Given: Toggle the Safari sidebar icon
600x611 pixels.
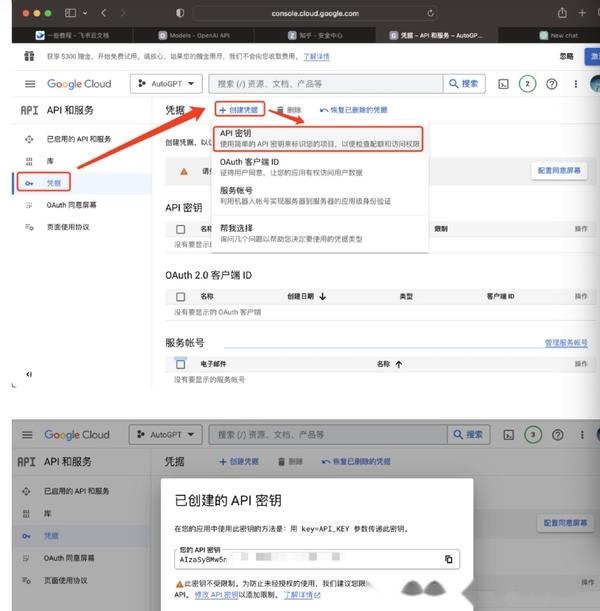Looking at the screenshot, I should point(71,13).
